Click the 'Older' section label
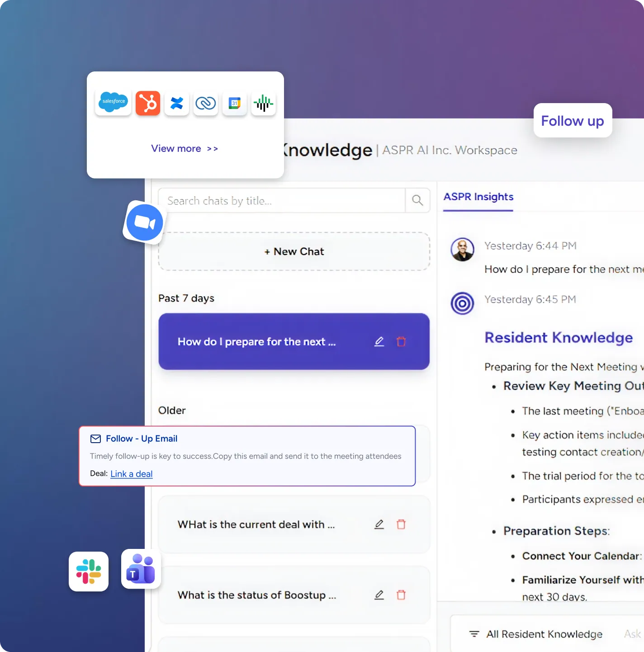644x652 pixels. pos(172,411)
